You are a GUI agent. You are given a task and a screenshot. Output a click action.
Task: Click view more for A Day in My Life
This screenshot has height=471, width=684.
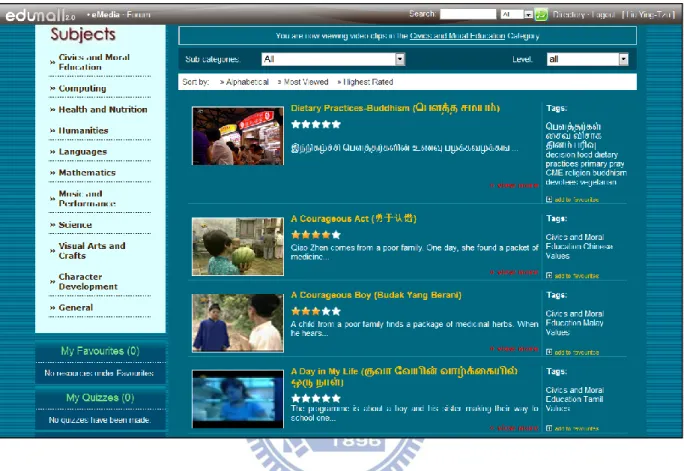tap(515, 428)
